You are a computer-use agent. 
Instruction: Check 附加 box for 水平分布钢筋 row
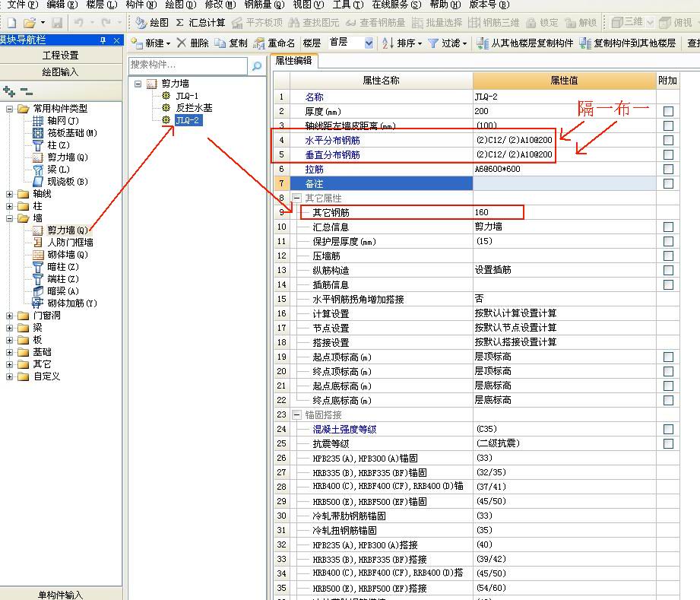point(668,140)
